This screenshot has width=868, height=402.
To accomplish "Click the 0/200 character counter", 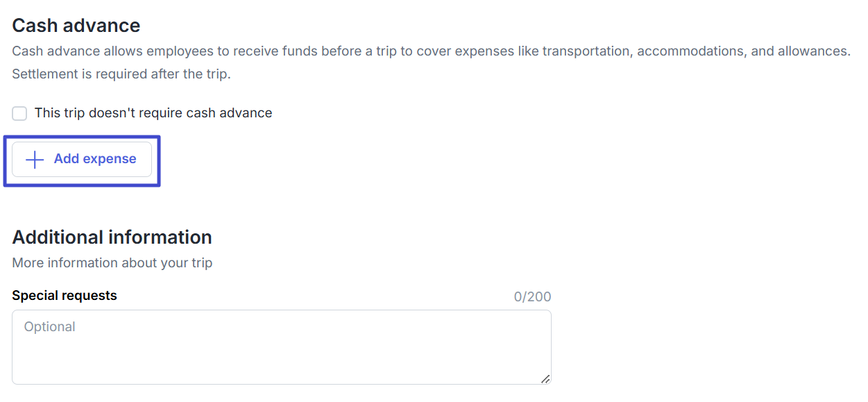I will point(532,297).
